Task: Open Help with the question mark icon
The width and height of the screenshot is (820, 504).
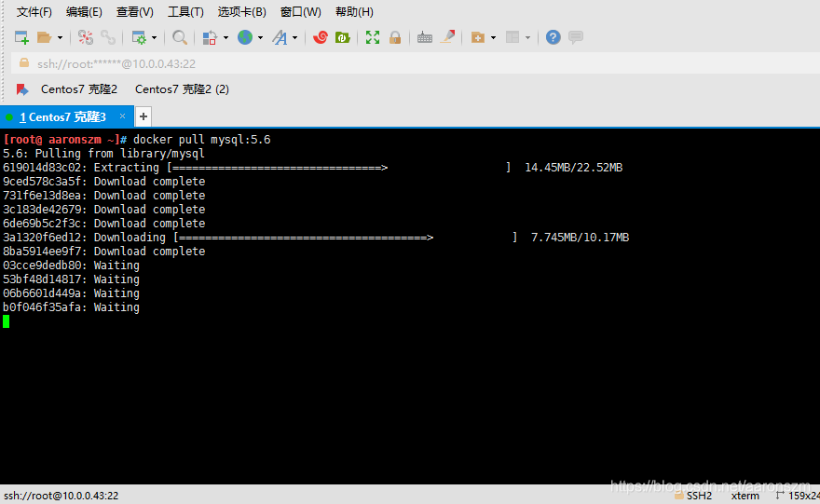Action: coord(553,37)
